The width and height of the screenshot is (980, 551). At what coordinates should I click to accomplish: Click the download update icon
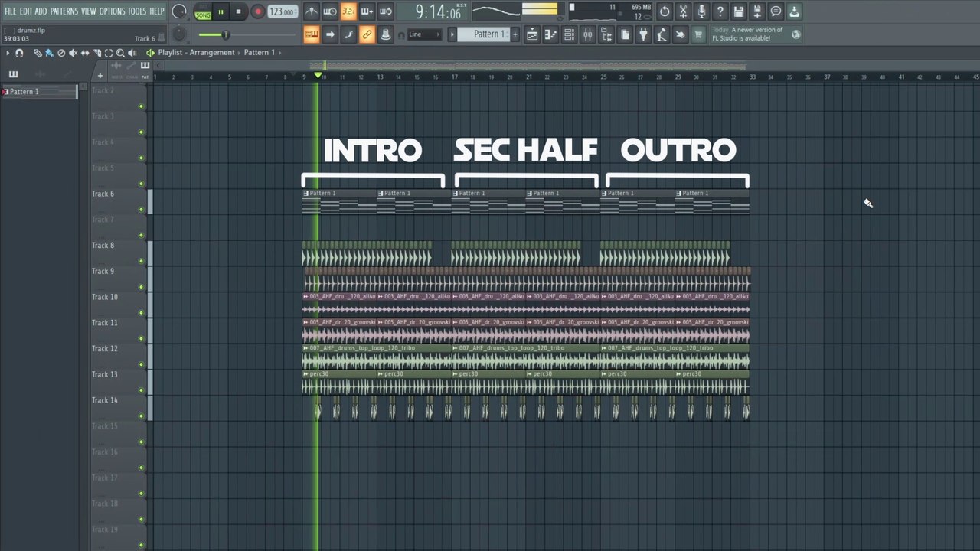pyautogui.click(x=794, y=11)
